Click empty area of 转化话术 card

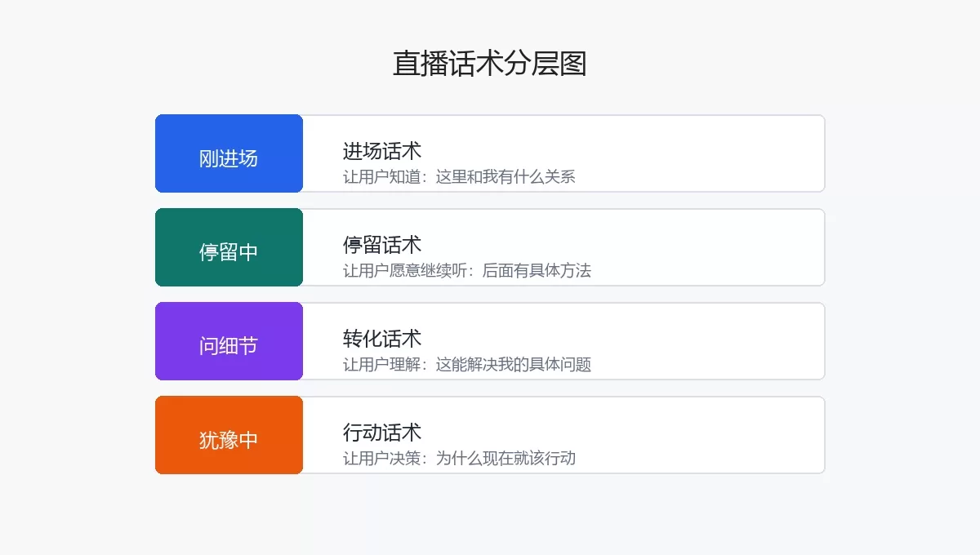coord(702,341)
